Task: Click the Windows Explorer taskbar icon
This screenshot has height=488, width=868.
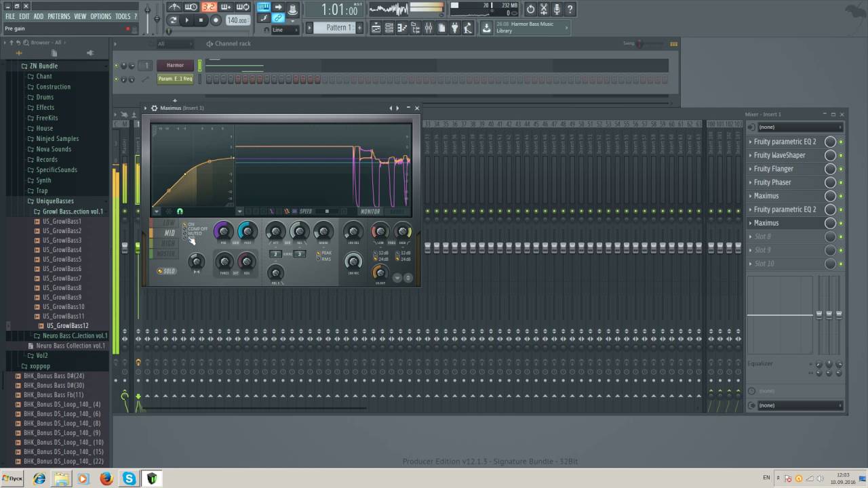Action: click(61, 479)
